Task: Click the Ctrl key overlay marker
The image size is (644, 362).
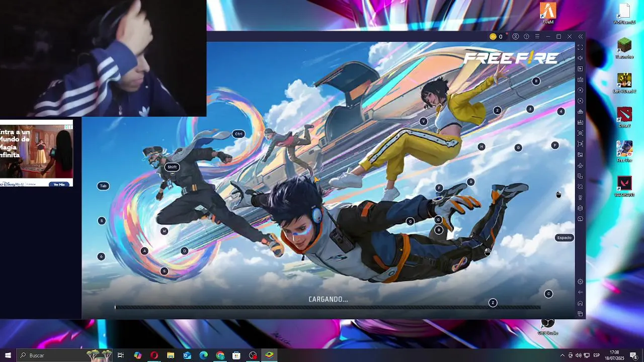Action: pyautogui.click(x=238, y=134)
